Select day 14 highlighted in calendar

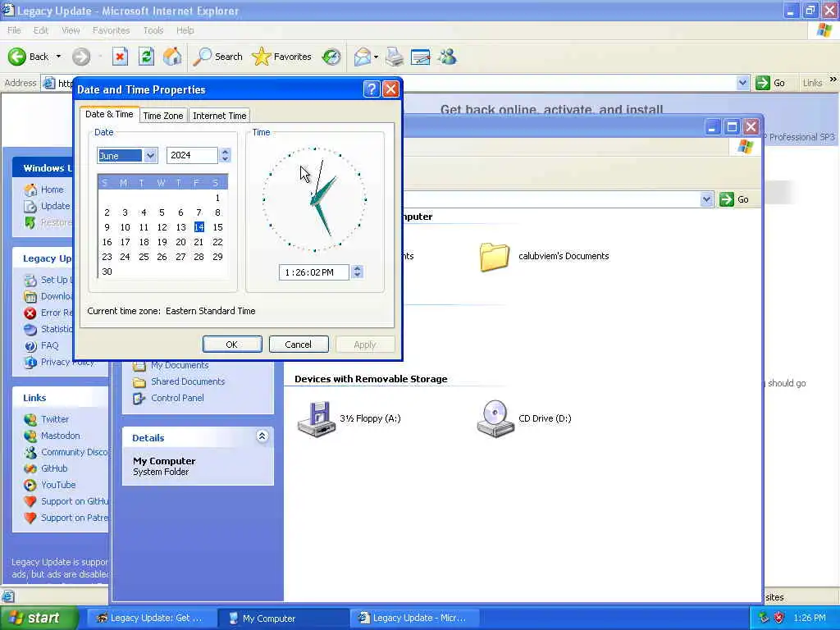199,227
